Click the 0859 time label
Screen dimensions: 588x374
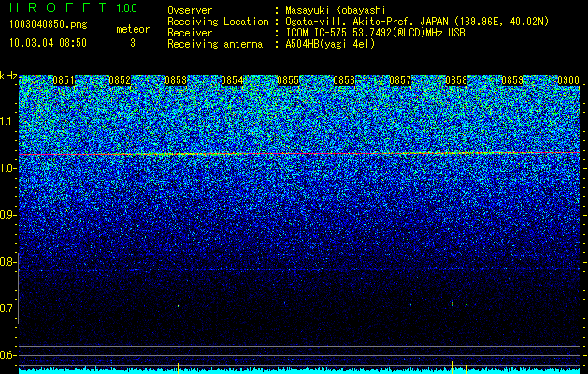512,80
